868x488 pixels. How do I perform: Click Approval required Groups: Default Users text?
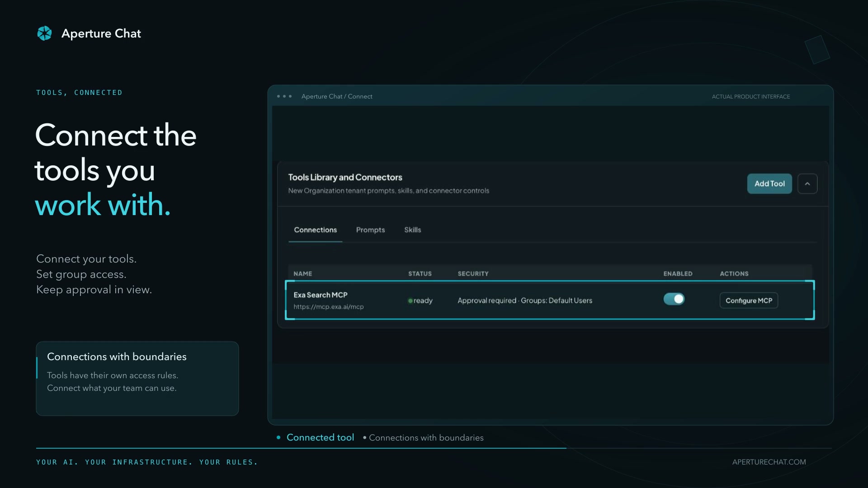pos(525,300)
